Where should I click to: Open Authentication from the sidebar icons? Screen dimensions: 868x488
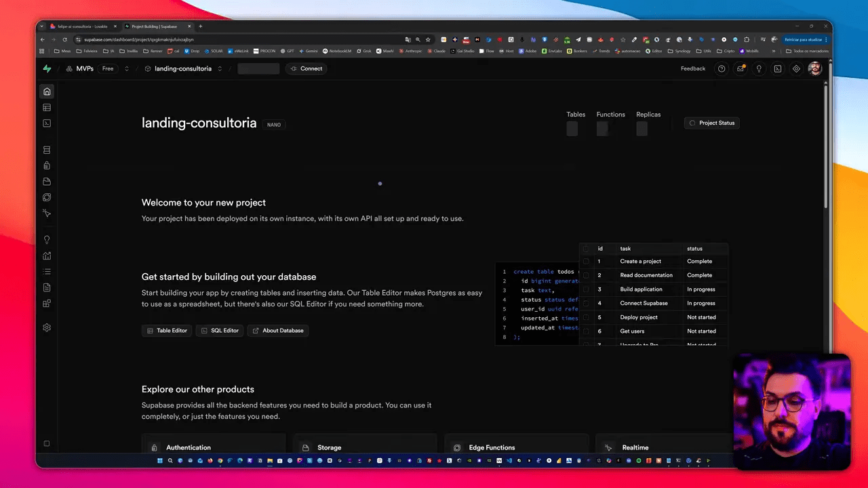[x=46, y=165]
